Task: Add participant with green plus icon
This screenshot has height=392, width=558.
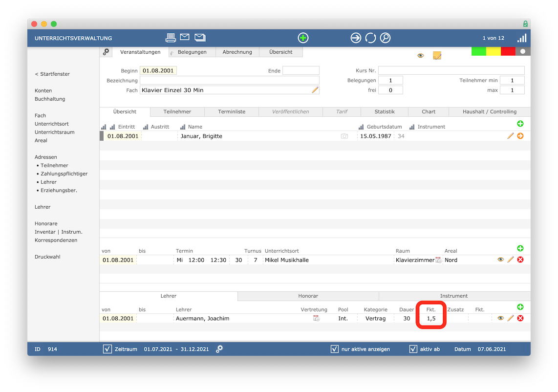Action: 520,124
